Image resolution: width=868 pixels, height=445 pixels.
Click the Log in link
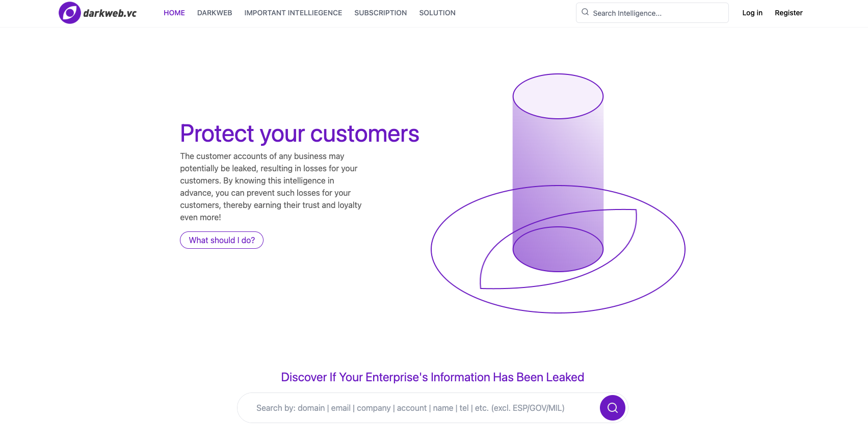coord(752,13)
